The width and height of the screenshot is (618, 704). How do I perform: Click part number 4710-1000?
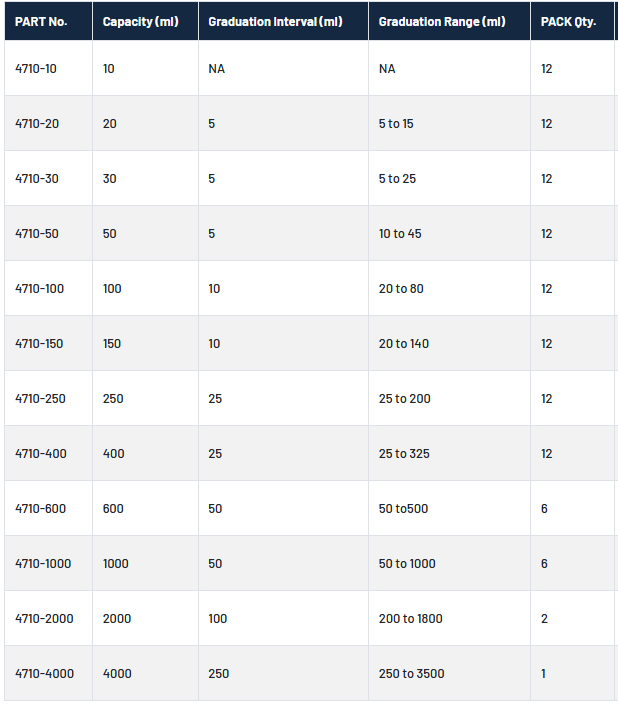pyautogui.click(x=43, y=564)
